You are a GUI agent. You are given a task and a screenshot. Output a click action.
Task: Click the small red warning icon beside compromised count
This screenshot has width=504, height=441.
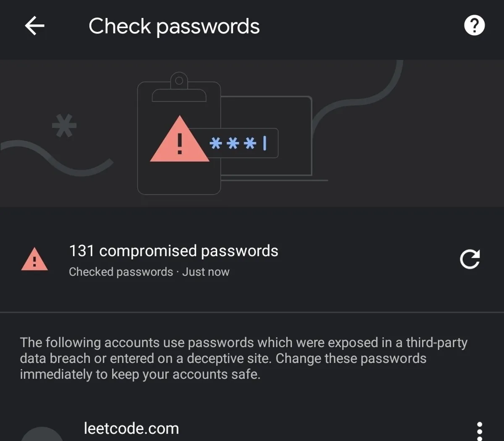pyautogui.click(x=34, y=260)
